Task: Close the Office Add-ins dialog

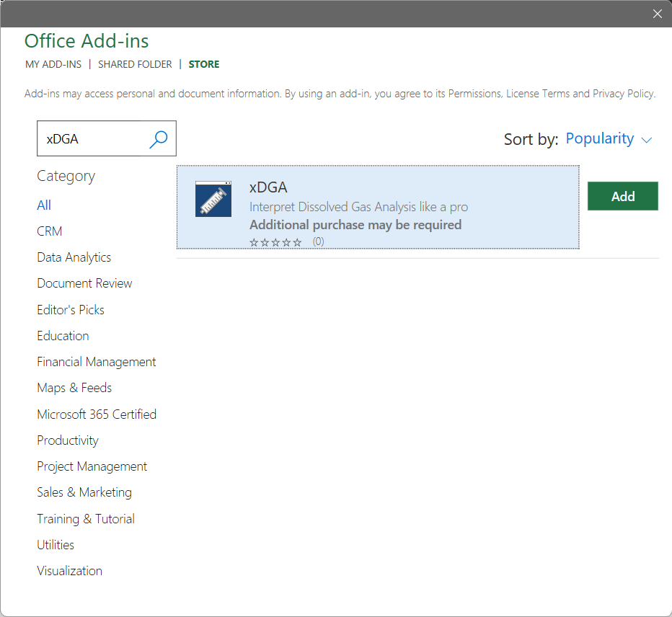Action: [657, 14]
